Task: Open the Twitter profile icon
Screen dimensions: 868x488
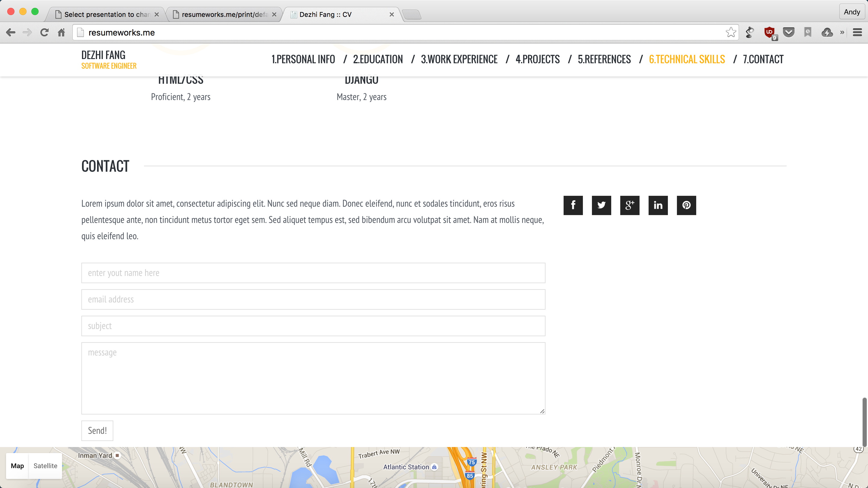Action: 601,205
